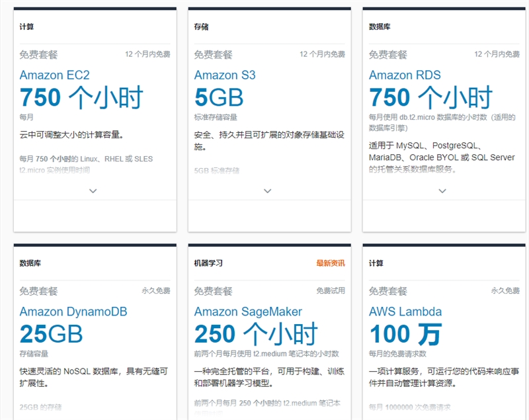
Task: Click the DynamoDB description starting 快速灵活的 NoSQL
Action: point(94,377)
